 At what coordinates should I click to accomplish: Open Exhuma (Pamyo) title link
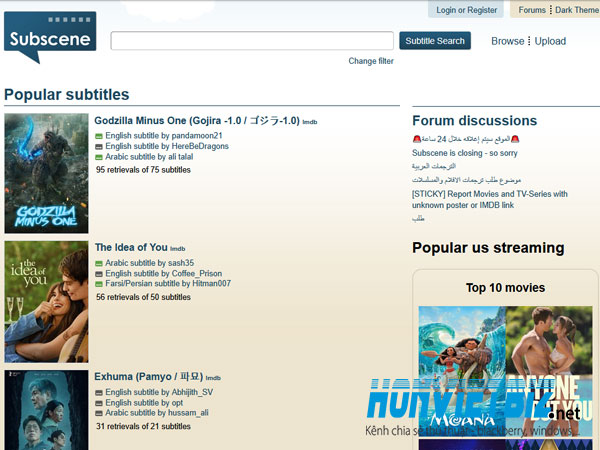coord(148,377)
